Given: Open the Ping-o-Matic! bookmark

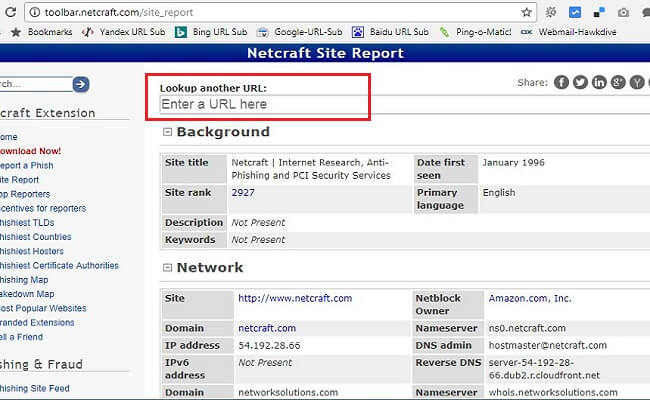Looking at the screenshot, I should (475, 32).
